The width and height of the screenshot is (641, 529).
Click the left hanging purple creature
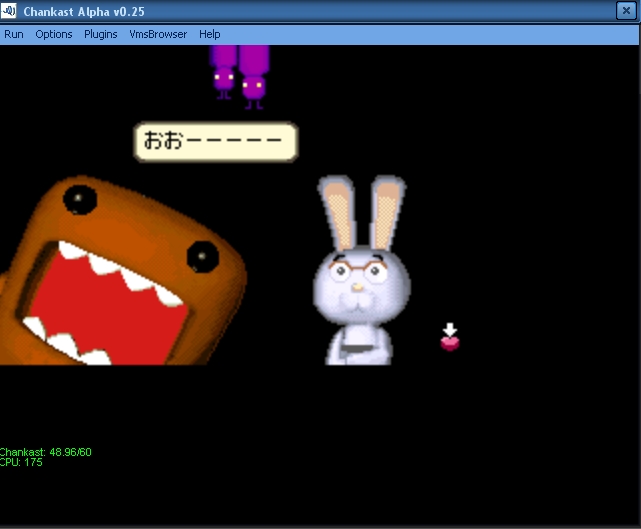click(223, 72)
